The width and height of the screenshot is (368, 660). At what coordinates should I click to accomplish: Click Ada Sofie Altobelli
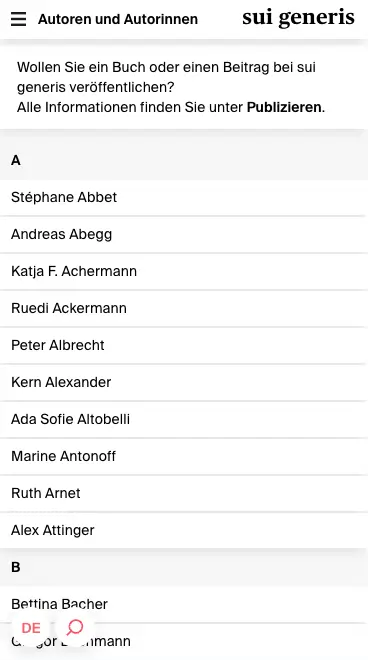(x=184, y=420)
